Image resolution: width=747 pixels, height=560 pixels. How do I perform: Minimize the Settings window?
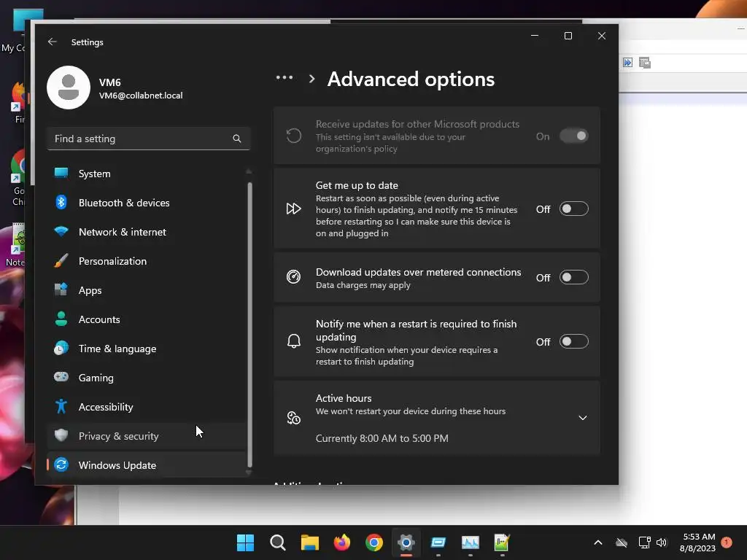(535, 36)
